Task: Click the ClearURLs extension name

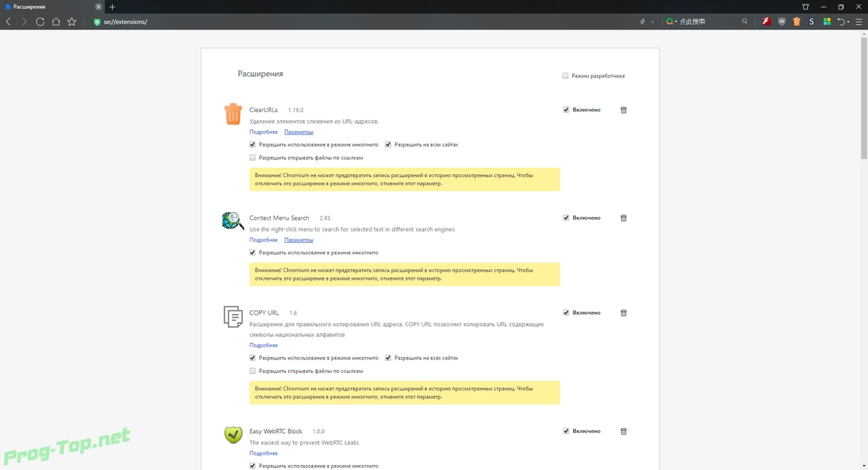Action: point(263,110)
